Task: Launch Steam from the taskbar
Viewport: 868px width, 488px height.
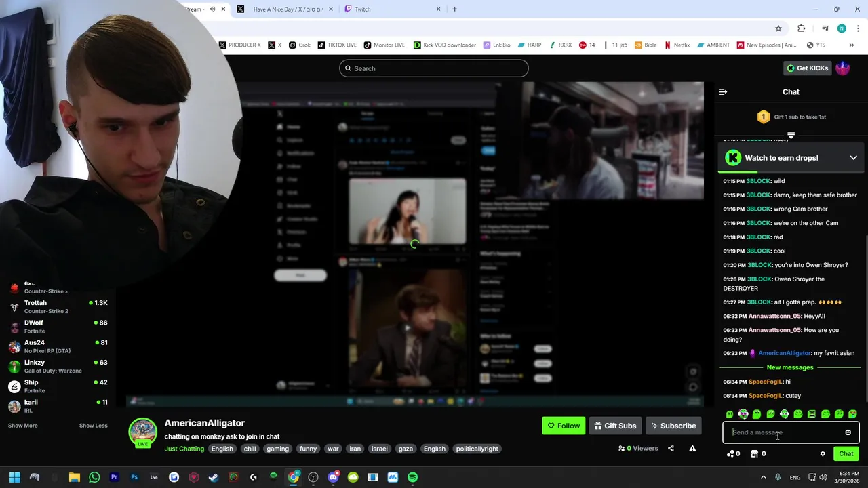Action: point(214,477)
